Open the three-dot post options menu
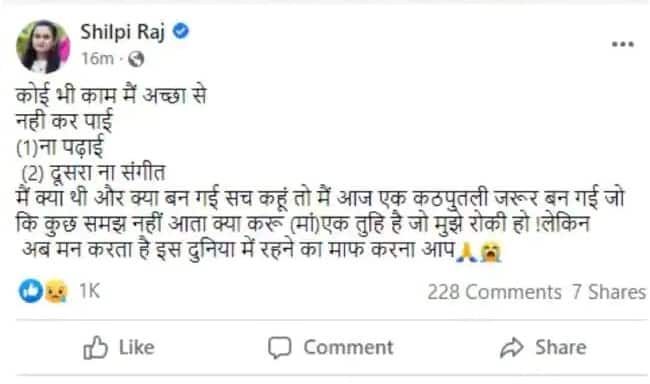This screenshot has height=384, width=650. (x=623, y=44)
